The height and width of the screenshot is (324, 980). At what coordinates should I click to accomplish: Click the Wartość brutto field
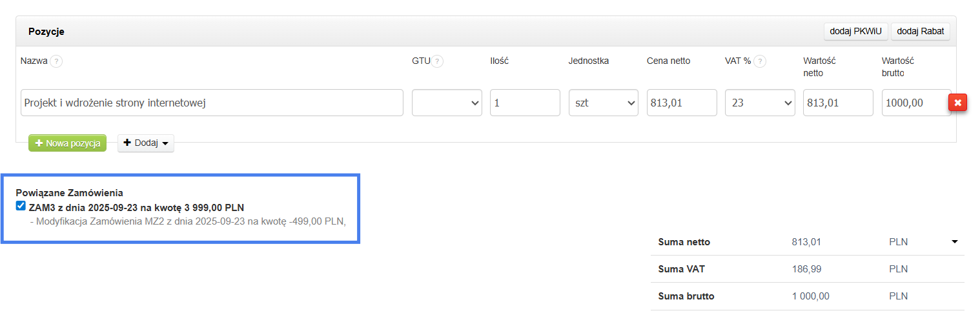pos(914,103)
